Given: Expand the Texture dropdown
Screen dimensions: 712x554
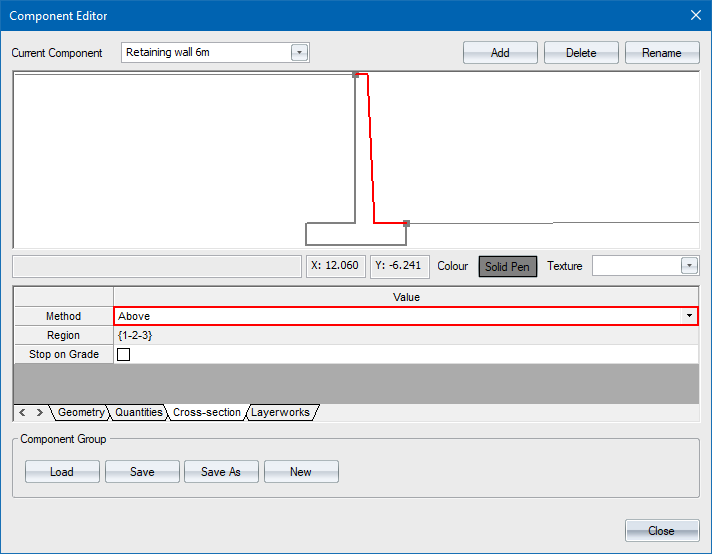Looking at the screenshot, I should pyautogui.click(x=688, y=266).
